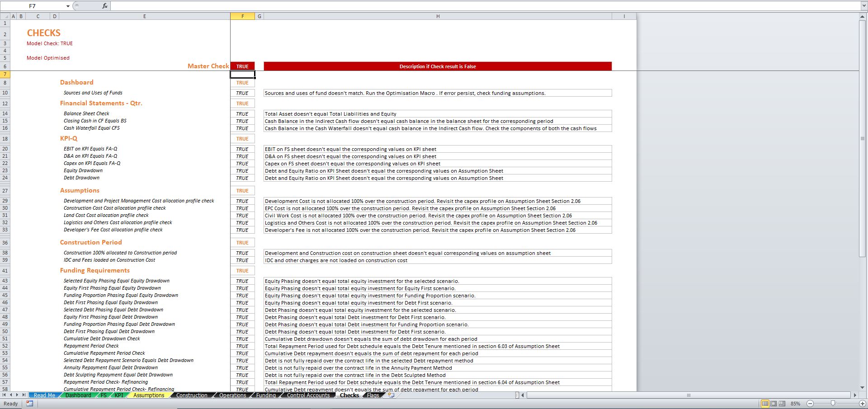868x409 pixels.
Task: Switch to Page Break Preview icon
Action: coord(782,404)
